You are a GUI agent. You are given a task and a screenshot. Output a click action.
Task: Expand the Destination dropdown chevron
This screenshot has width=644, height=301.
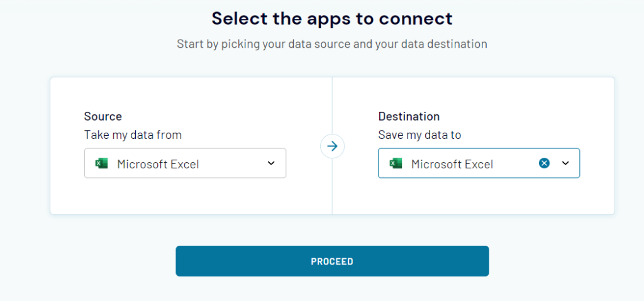(x=565, y=163)
